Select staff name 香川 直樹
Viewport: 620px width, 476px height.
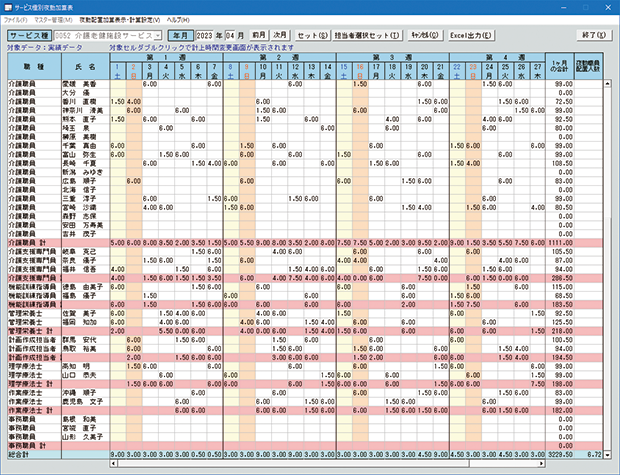click(85, 102)
